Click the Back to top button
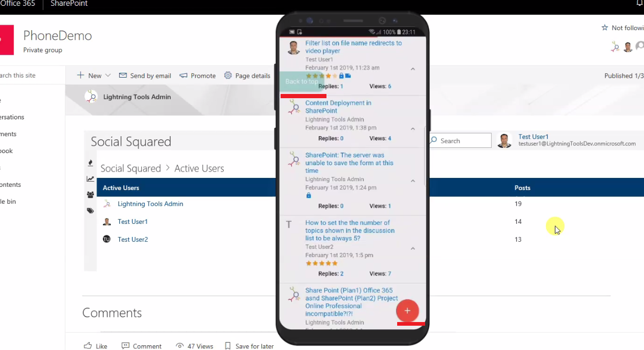 301,81
